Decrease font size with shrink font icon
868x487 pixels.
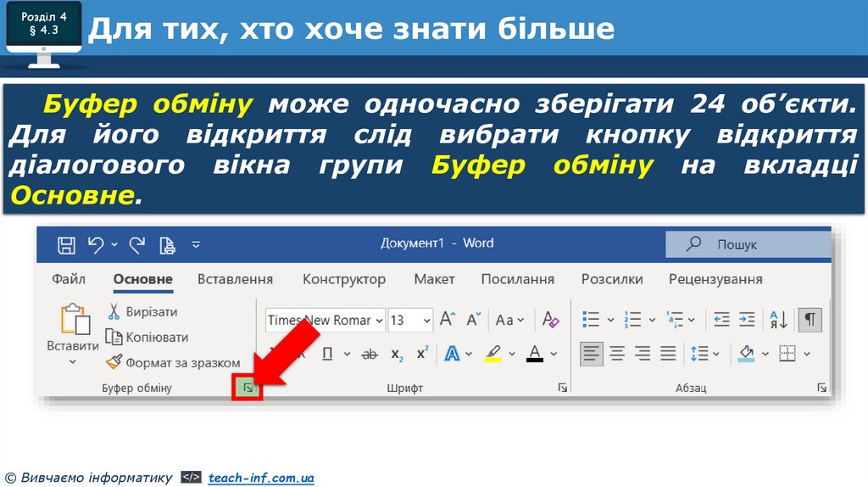pyautogui.click(x=473, y=319)
